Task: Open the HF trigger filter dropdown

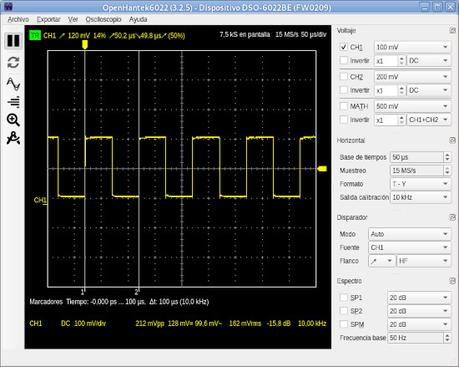Action: [424, 261]
